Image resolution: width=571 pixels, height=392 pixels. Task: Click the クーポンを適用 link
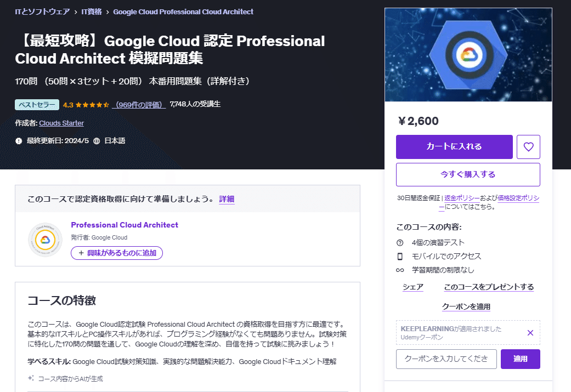pyautogui.click(x=466, y=306)
